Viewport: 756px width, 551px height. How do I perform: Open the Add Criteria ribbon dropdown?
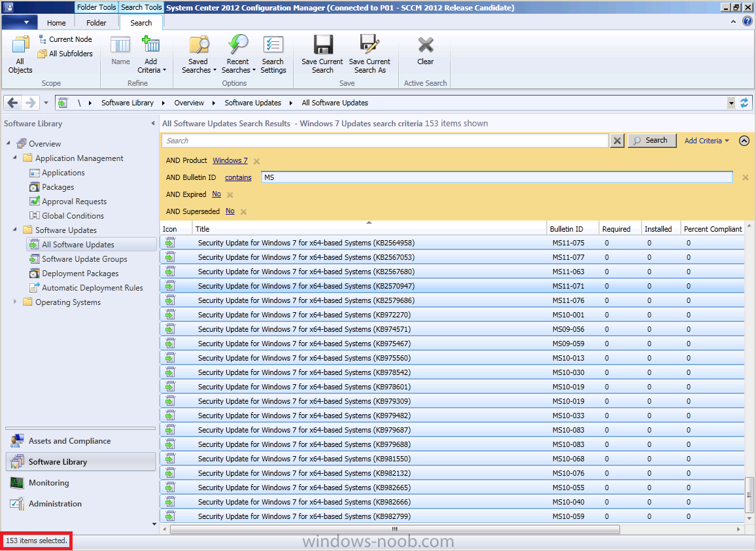(151, 54)
